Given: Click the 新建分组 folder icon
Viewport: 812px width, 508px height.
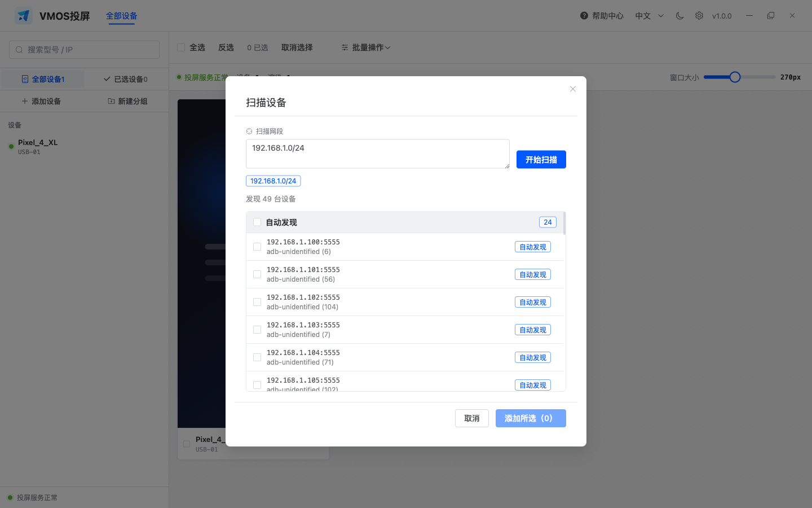Looking at the screenshot, I should coord(111,101).
